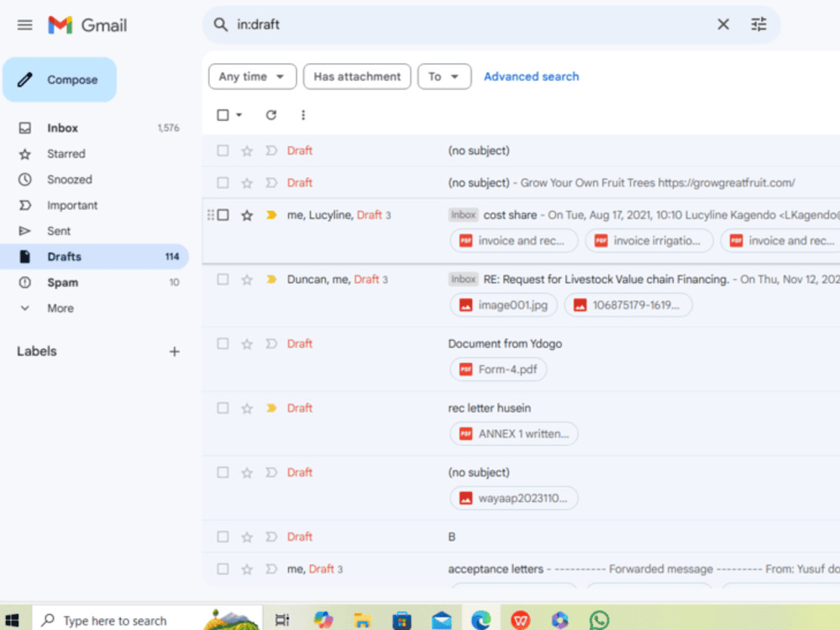This screenshot has width=840, height=630.
Task: Open search options filter icon
Action: 759,24
